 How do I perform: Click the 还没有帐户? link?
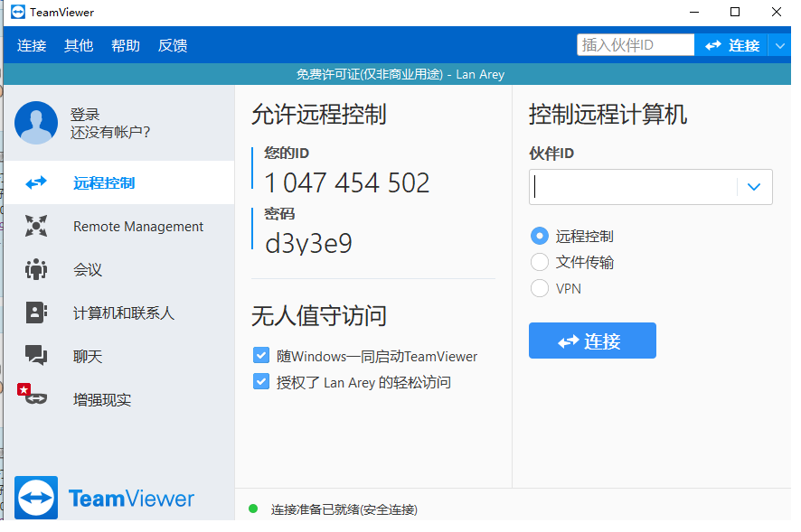tap(109, 132)
